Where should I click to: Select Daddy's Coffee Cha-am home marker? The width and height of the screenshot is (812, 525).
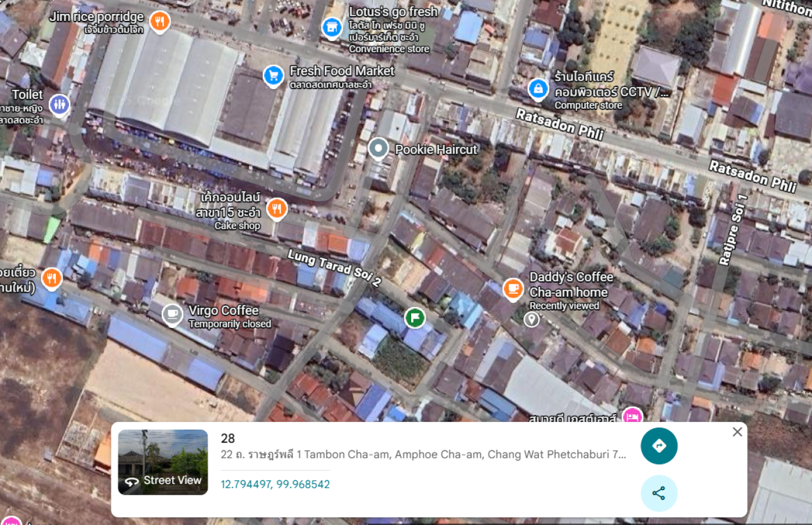[513, 289]
